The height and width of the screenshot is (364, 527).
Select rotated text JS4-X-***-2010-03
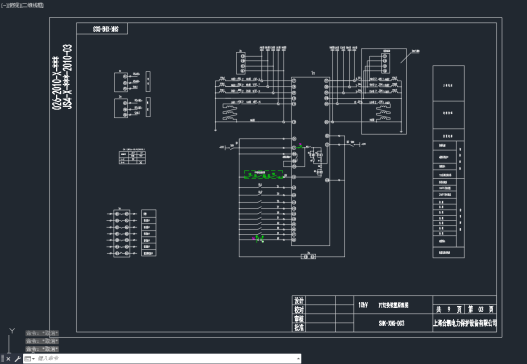coord(68,77)
